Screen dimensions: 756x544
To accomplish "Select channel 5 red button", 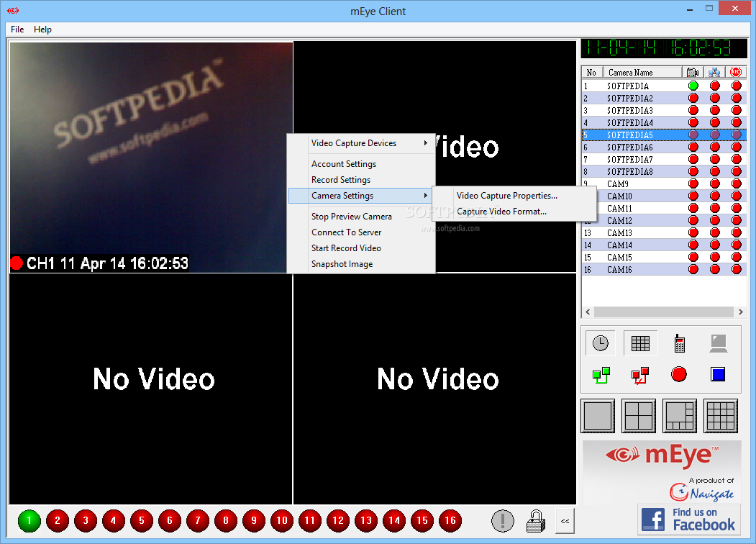I will pyautogui.click(x=142, y=521).
